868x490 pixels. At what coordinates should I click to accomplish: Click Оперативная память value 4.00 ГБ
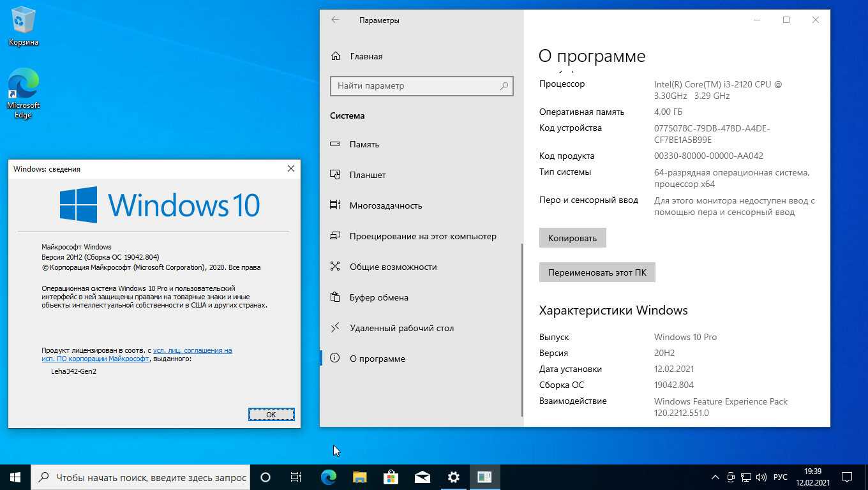pos(668,112)
